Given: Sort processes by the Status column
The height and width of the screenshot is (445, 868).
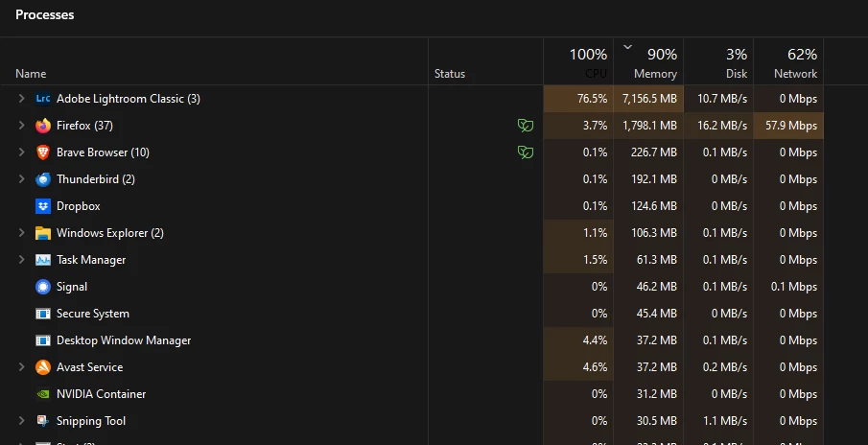Looking at the screenshot, I should (450, 74).
